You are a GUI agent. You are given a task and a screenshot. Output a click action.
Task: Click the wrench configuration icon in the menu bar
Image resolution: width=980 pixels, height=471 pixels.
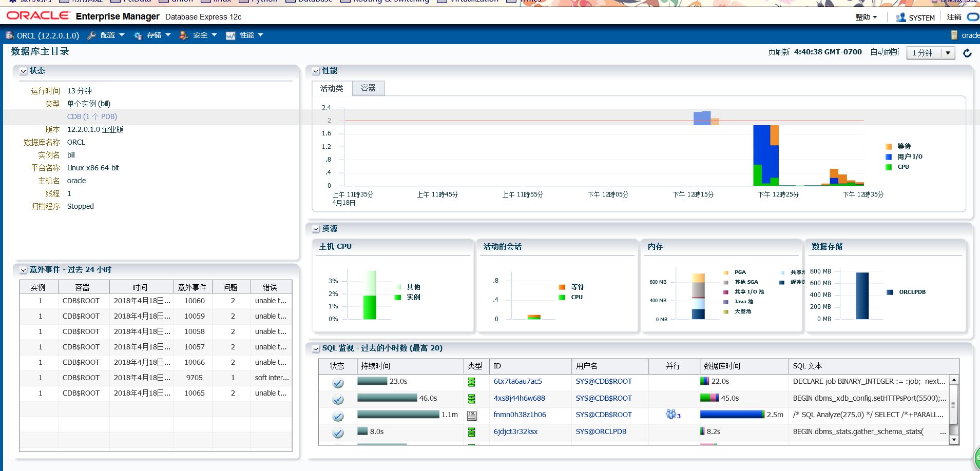(x=92, y=35)
